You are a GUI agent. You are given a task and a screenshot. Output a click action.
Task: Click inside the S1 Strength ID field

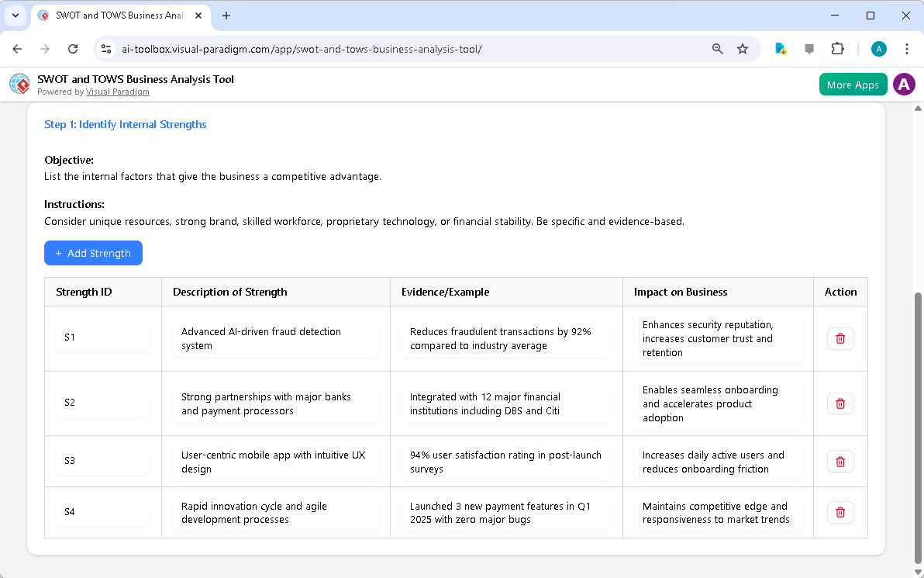(101, 337)
